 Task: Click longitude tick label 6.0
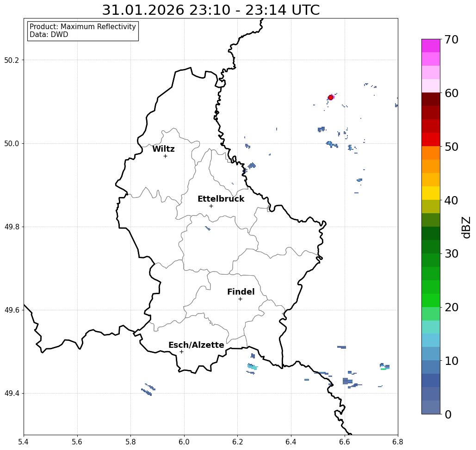[x=184, y=442]
